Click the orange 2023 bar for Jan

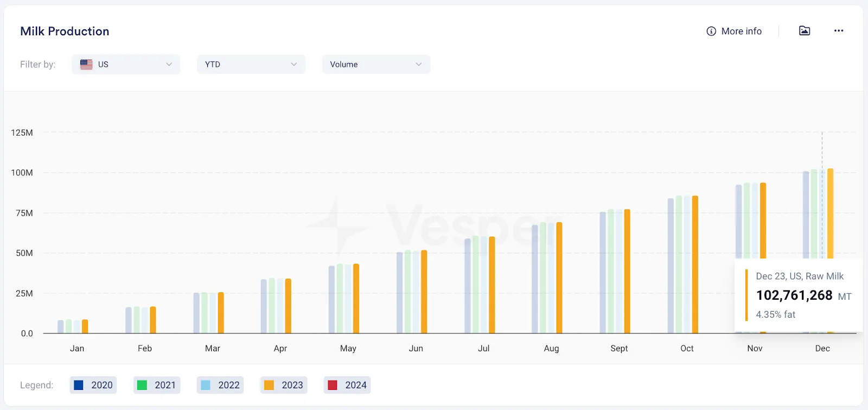[85, 326]
